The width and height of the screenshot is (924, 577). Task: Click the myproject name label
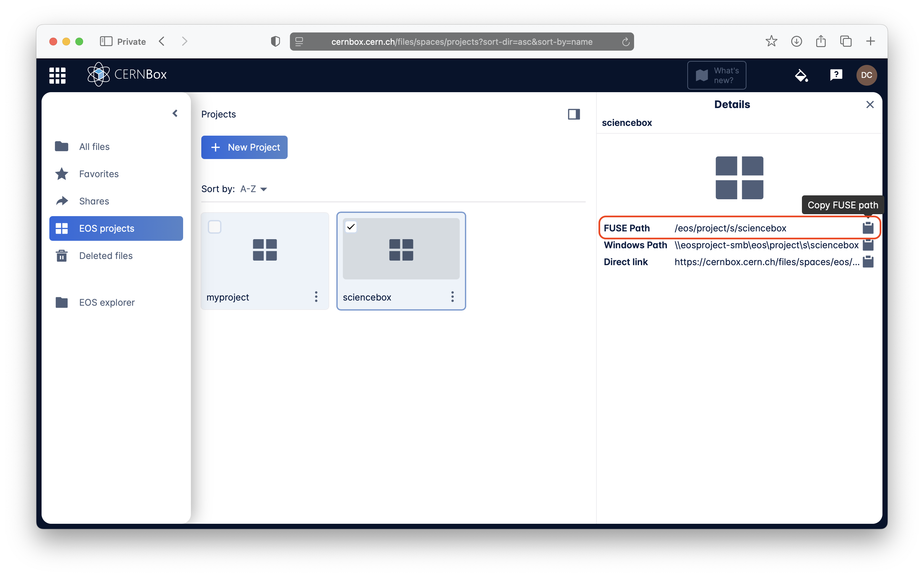tap(228, 297)
